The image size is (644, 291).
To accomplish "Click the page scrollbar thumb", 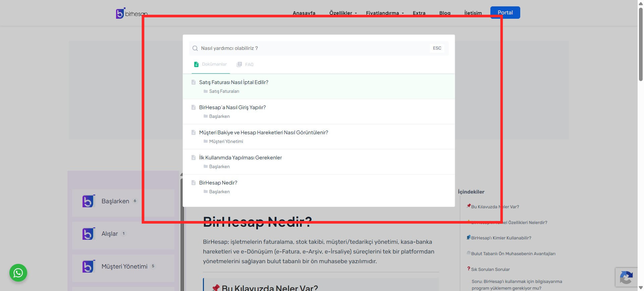I will (x=641, y=44).
